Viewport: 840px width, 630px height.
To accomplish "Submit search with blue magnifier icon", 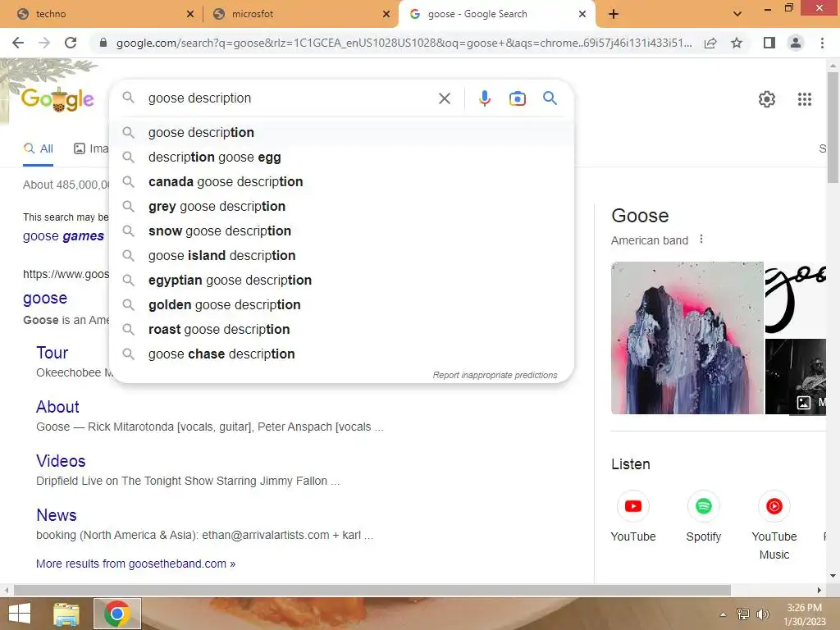I will tap(550, 98).
